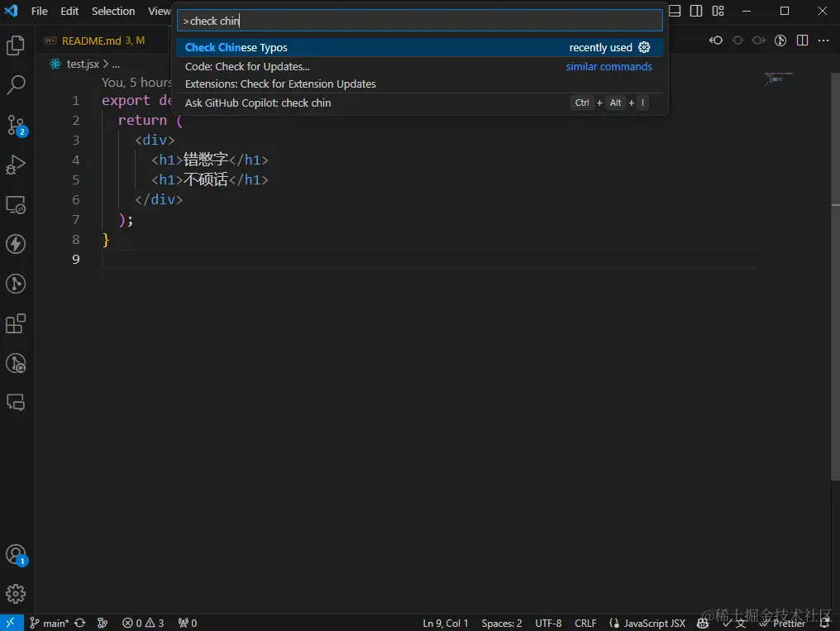Open the Edit menu

pos(69,11)
